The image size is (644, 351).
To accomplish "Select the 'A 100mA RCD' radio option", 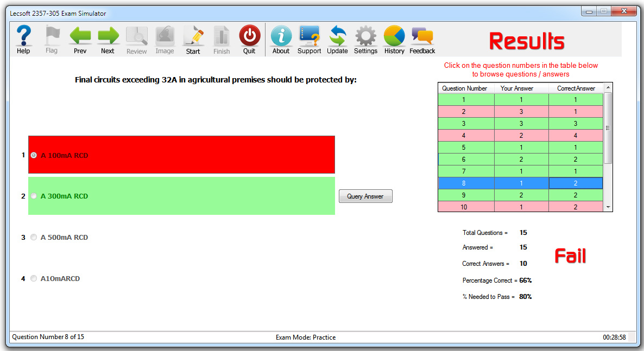I will (34, 155).
